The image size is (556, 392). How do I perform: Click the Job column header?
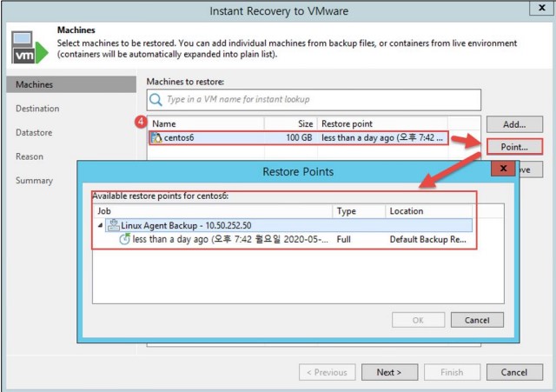click(x=213, y=211)
